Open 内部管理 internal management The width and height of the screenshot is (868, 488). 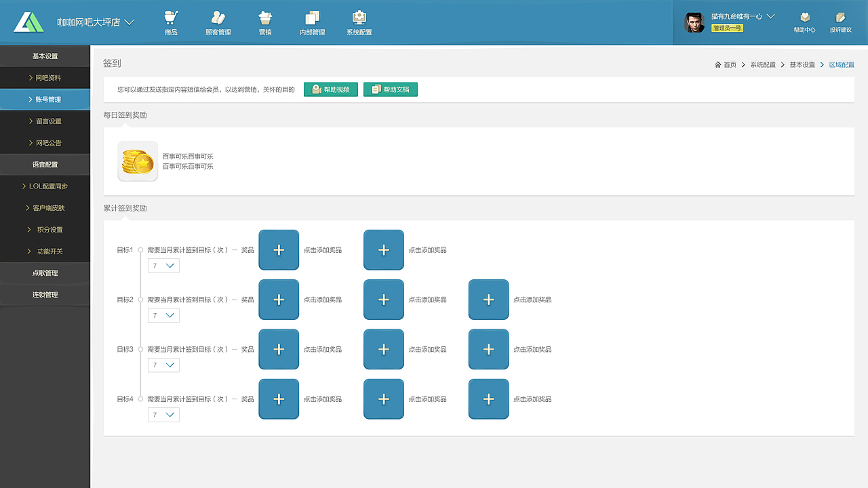(313, 23)
